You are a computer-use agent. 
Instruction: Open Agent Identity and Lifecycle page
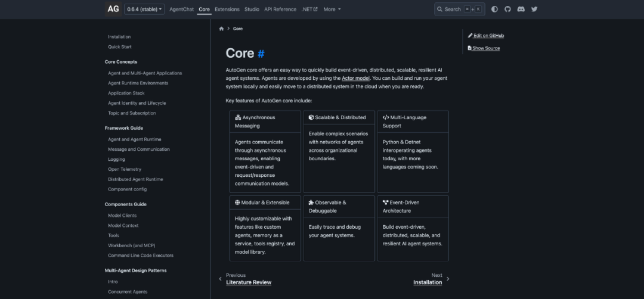point(137,103)
